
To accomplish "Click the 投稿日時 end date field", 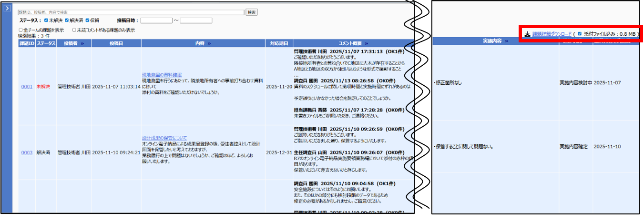I will coord(196,20).
